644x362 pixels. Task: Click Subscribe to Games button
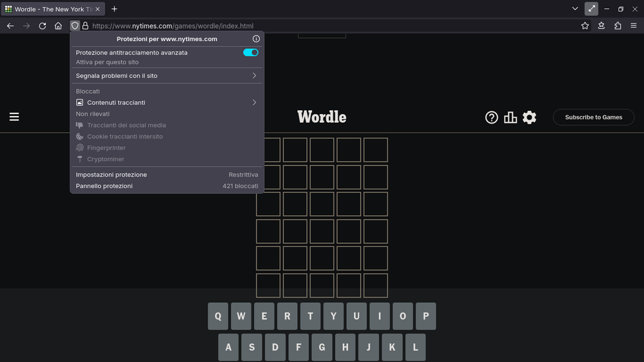(x=593, y=117)
